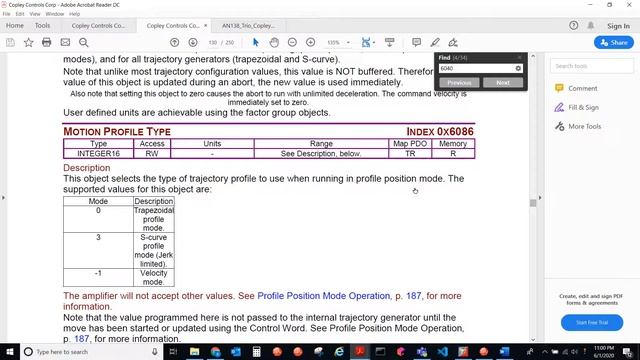Open Windows action center notifications
Image resolution: width=640 pixels, height=360 pixels.
[x=627, y=352]
